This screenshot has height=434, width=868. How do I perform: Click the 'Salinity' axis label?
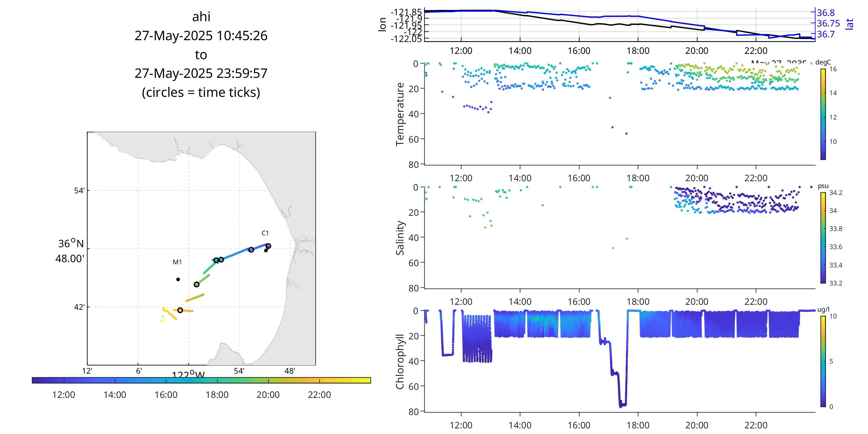(400, 238)
